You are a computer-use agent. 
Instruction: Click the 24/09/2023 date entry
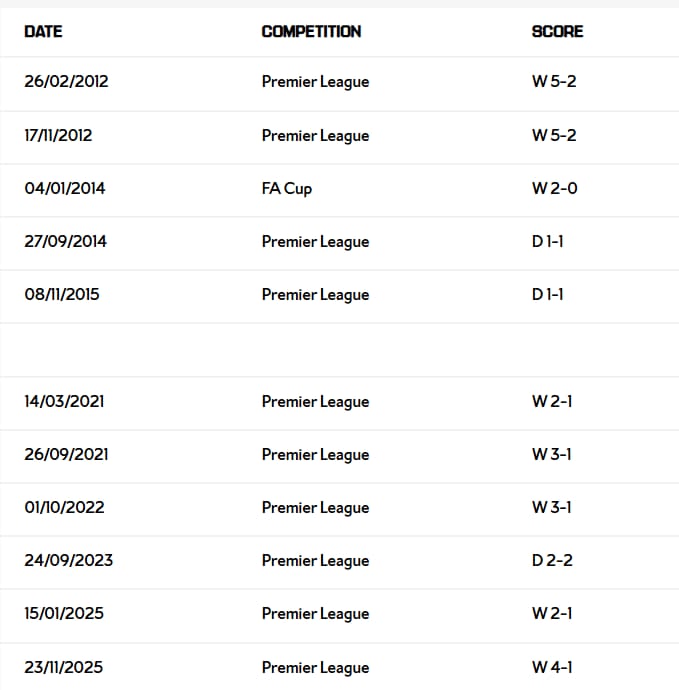pyautogui.click(x=68, y=560)
